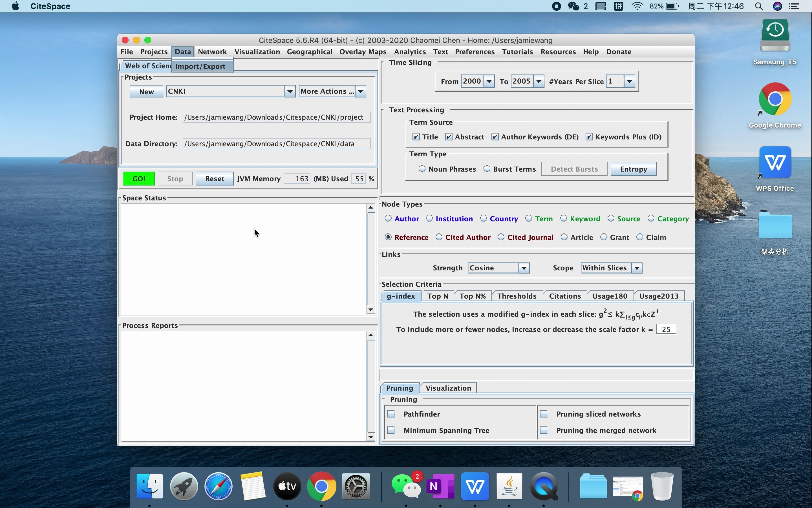The height and width of the screenshot is (508, 812).
Task: Open the Preferences menu
Action: (x=475, y=52)
